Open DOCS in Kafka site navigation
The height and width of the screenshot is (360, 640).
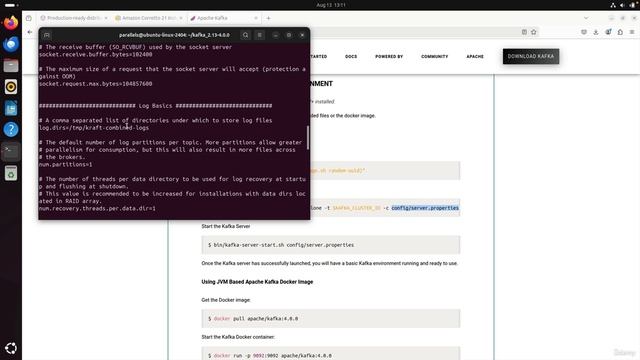click(351, 56)
